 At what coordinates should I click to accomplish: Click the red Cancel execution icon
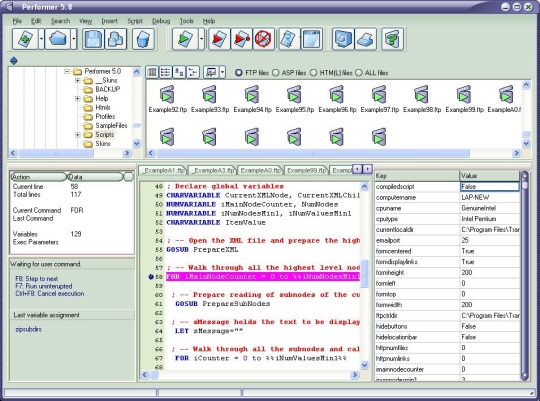tap(263, 39)
